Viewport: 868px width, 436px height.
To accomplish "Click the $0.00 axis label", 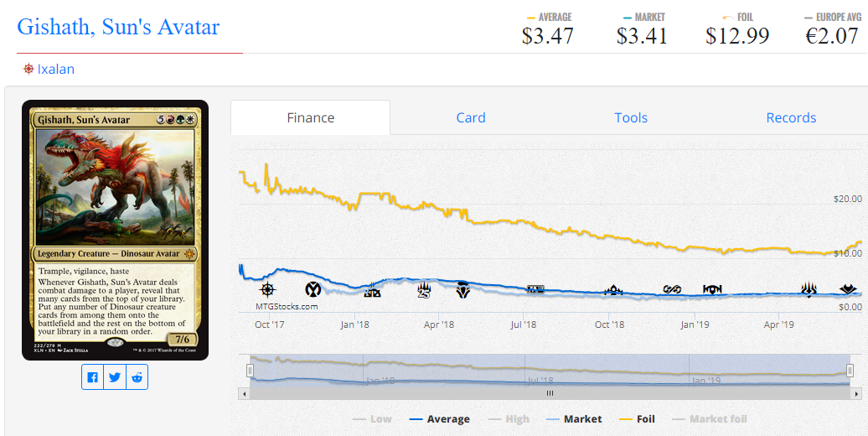I will 850,307.
